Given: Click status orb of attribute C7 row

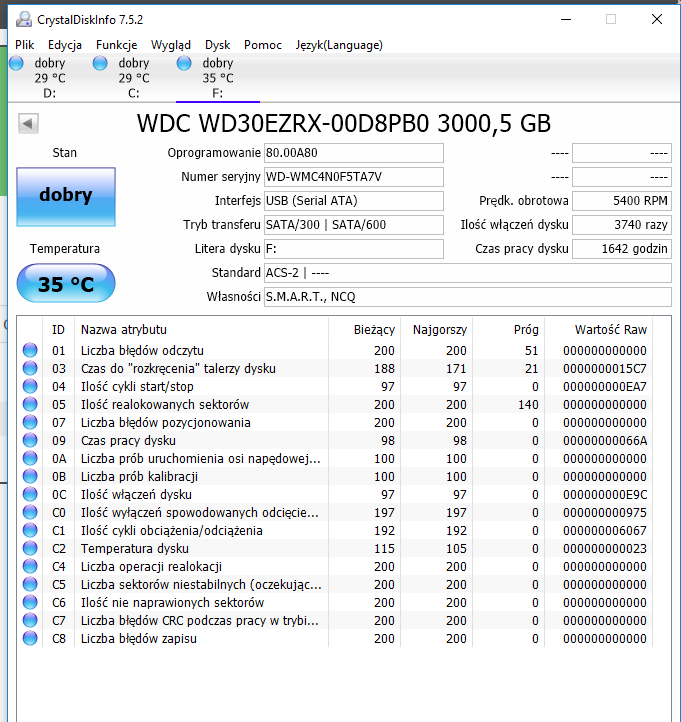Looking at the screenshot, I should 30,620.
